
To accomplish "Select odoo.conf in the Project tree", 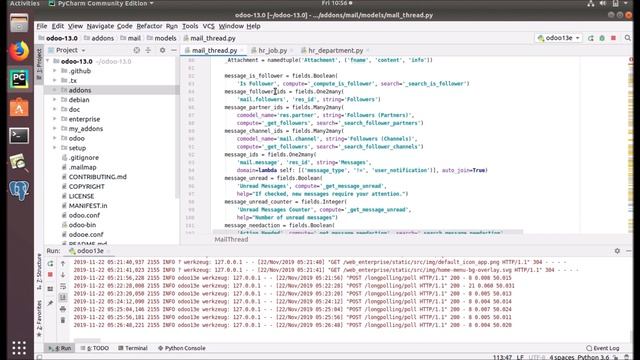I will 84,215.
